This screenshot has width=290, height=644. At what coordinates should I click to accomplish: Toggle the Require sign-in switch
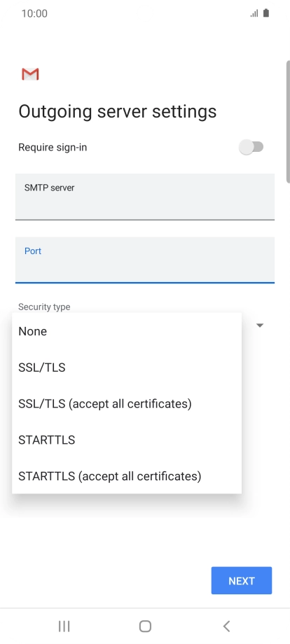tap(251, 147)
